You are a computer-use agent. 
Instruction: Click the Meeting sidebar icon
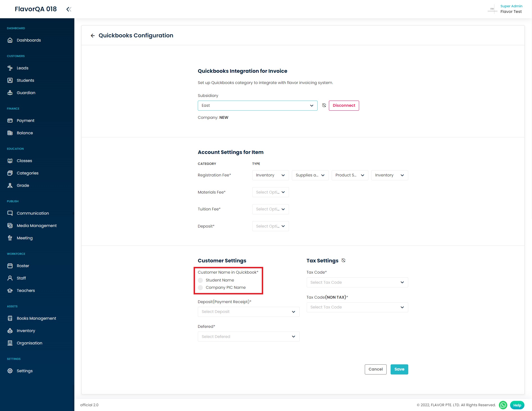[x=10, y=238]
